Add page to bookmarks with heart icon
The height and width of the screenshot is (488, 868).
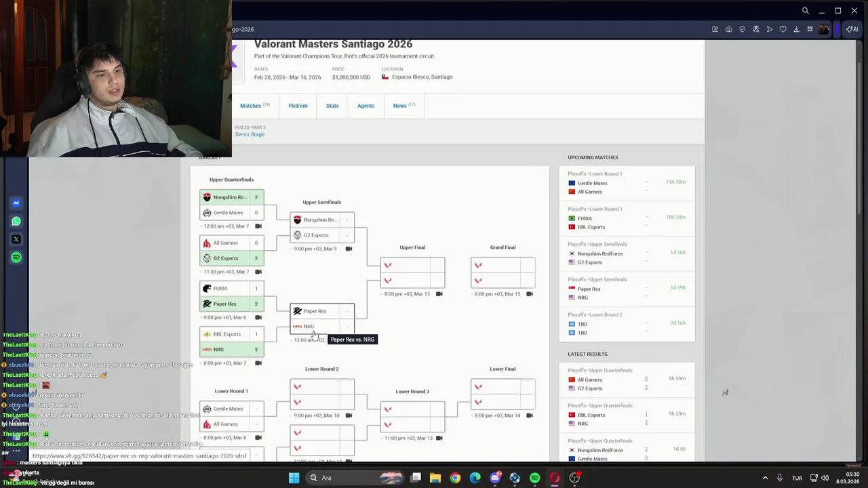point(783,29)
